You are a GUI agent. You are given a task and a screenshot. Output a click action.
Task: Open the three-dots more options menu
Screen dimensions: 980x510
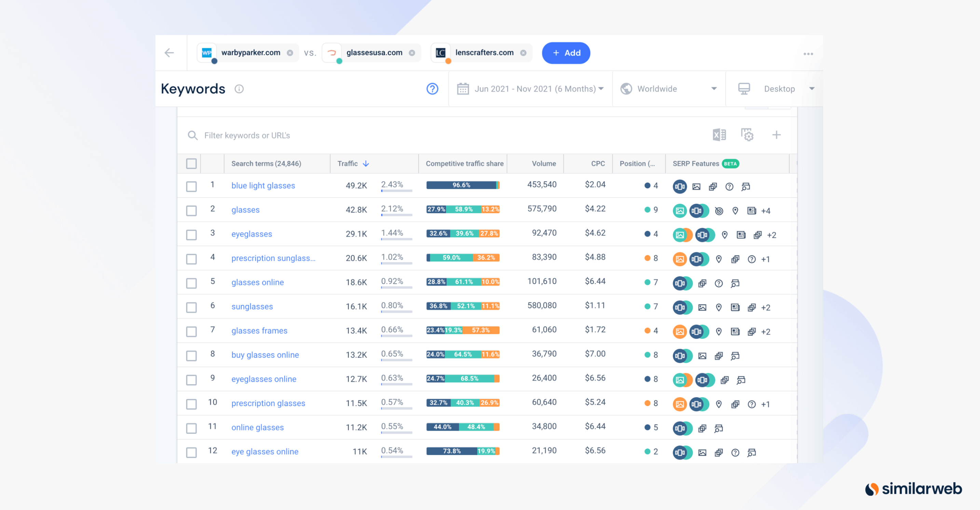(x=808, y=54)
